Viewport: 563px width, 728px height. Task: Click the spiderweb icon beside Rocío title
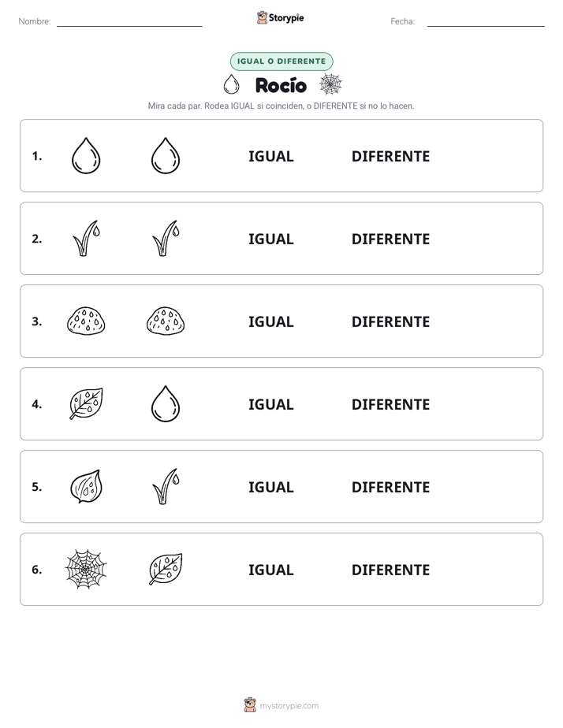(x=330, y=84)
